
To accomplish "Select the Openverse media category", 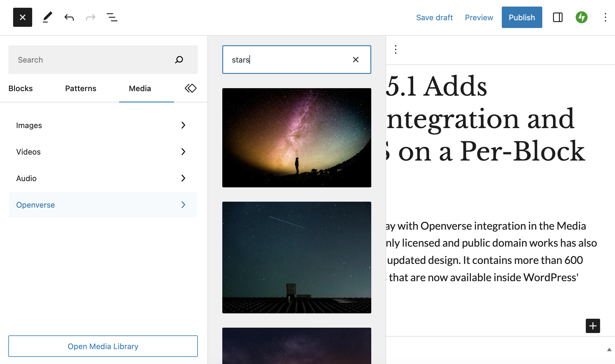I will tap(103, 205).
